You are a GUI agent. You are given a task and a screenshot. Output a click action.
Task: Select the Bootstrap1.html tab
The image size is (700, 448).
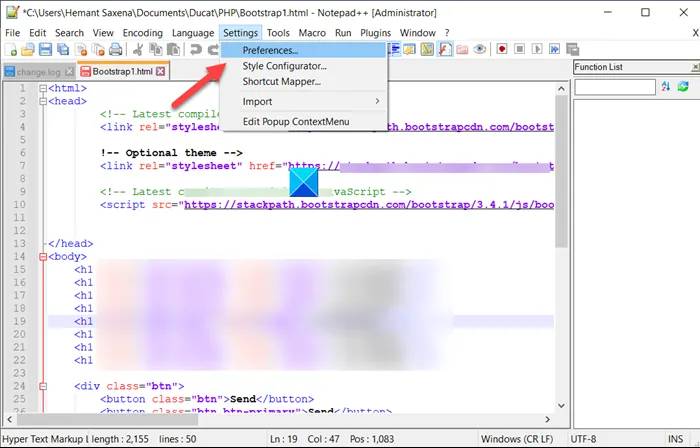(123, 71)
